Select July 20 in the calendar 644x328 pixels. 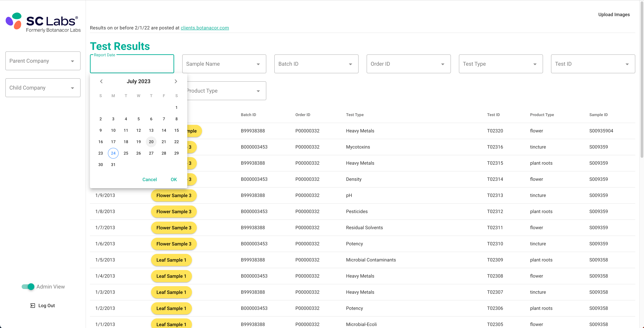(x=151, y=142)
